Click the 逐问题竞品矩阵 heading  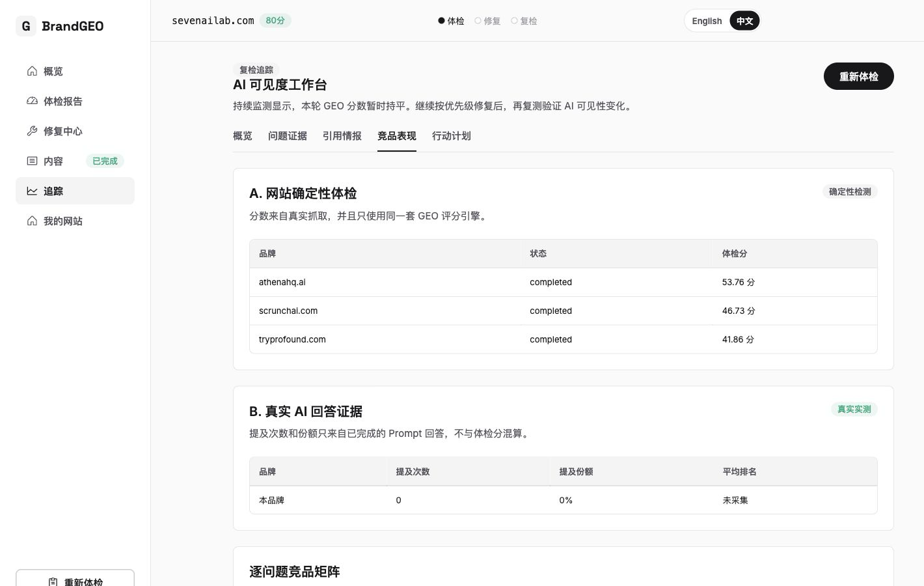pyautogui.click(x=295, y=572)
